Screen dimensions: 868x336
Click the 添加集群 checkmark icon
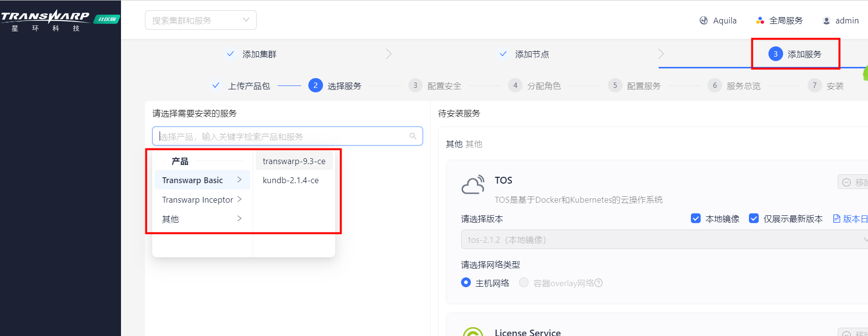pos(230,54)
